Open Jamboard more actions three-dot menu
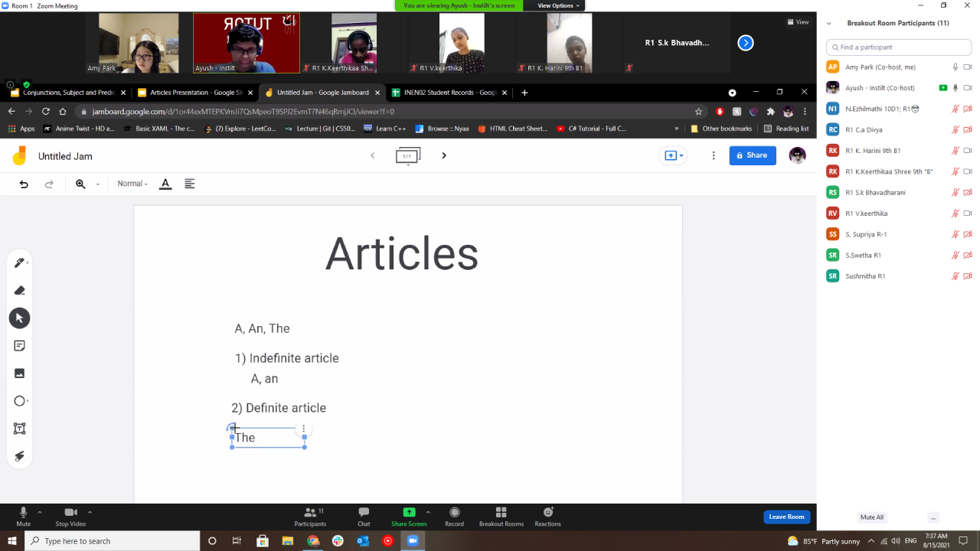 (x=714, y=155)
